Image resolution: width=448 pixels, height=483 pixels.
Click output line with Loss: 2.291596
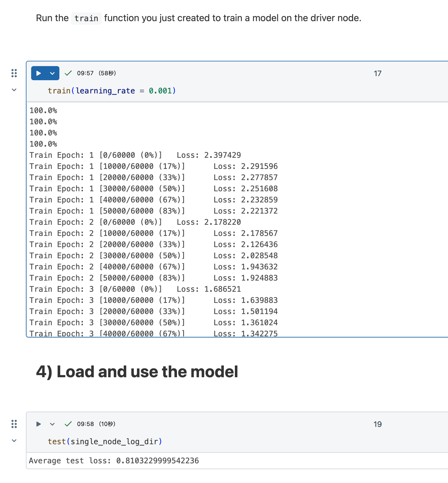pyautogui.click(x=153, y=166)
